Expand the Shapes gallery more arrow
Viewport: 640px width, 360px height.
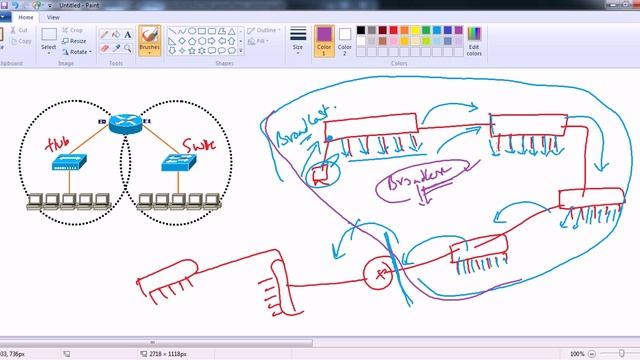coord(241,51)
